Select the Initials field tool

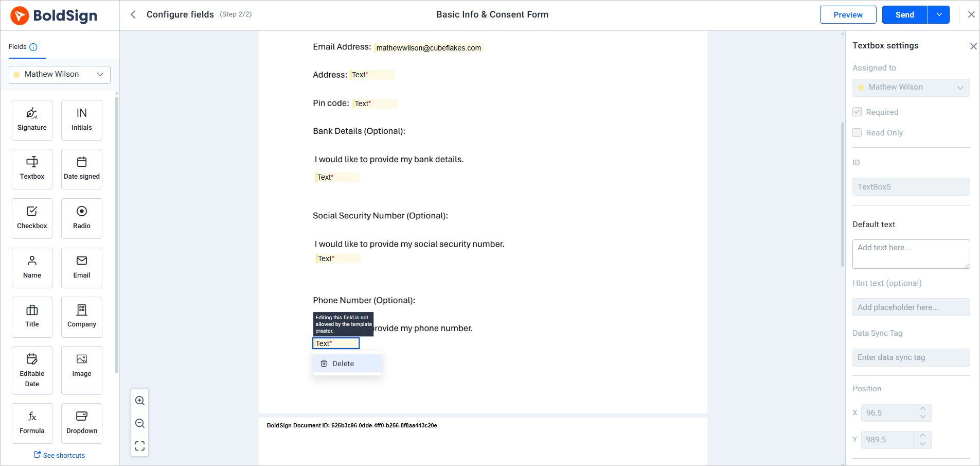coord(82,120)
